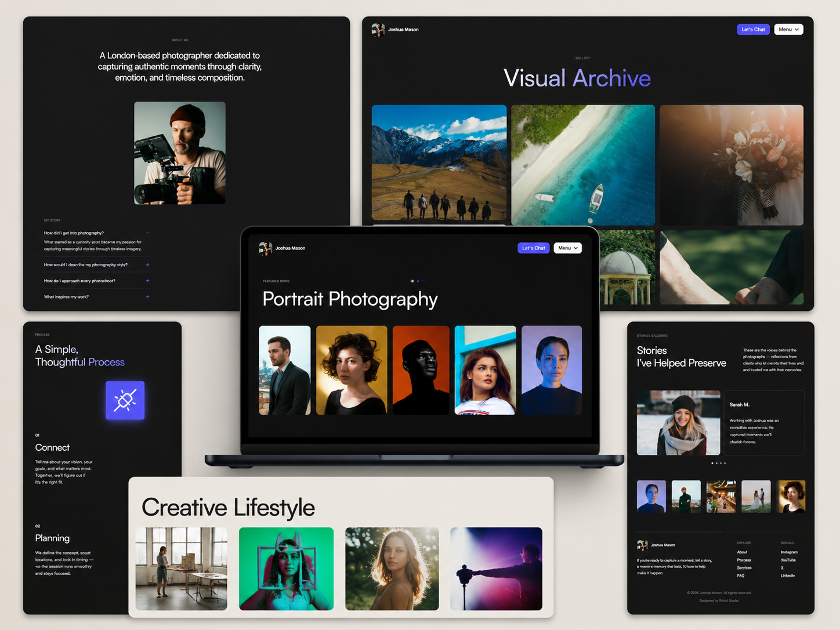840x630 pixels.
Task: Open the silhouette on orange background portrait
Action: click(421, 370)
